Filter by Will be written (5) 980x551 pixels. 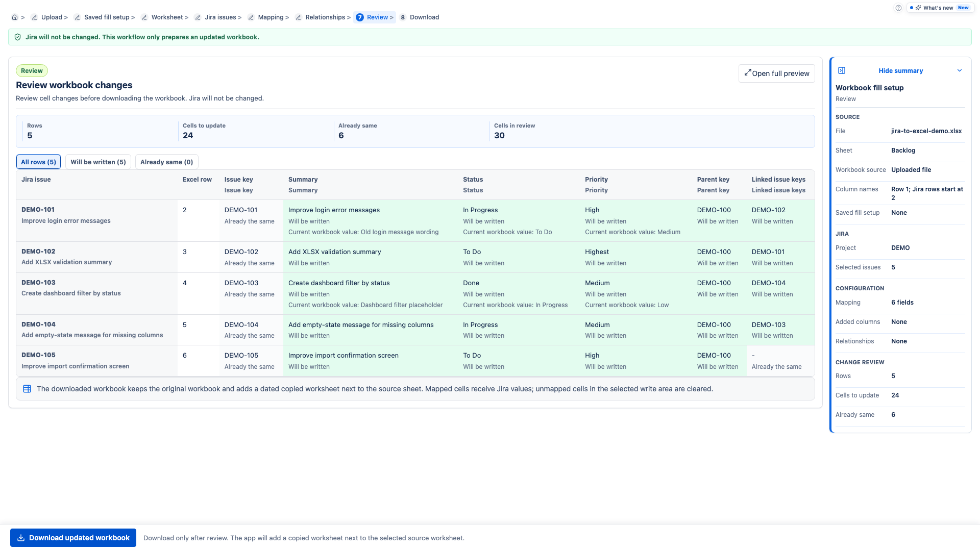click(x=98, y=162)
